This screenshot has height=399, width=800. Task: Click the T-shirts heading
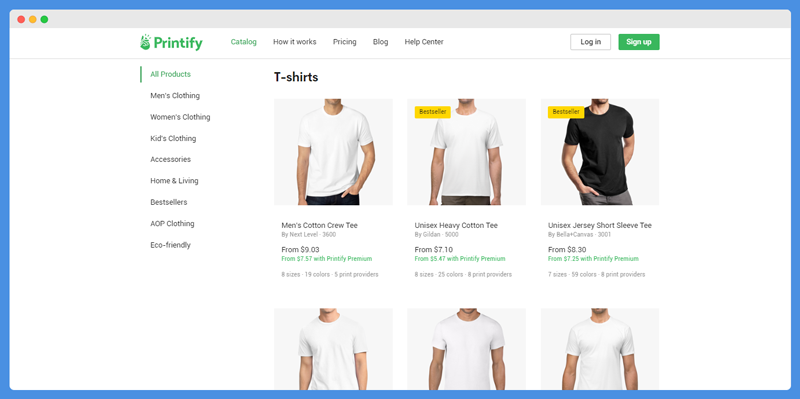click(x=296, y=77)
